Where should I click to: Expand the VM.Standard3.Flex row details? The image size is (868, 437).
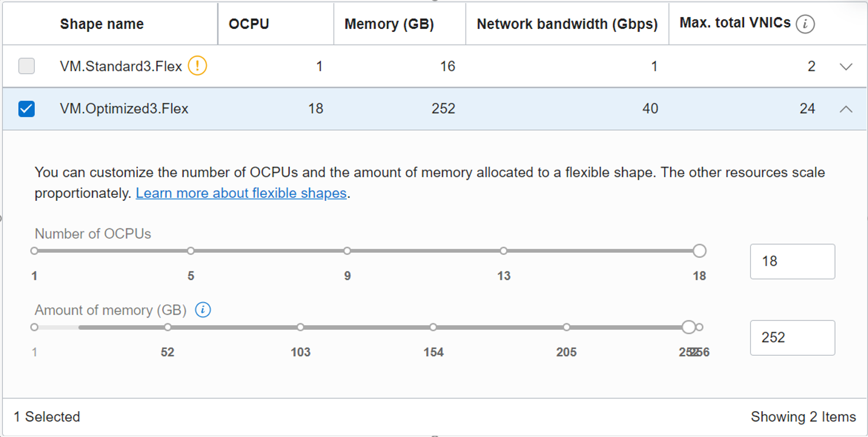click(x=846, y=67)
